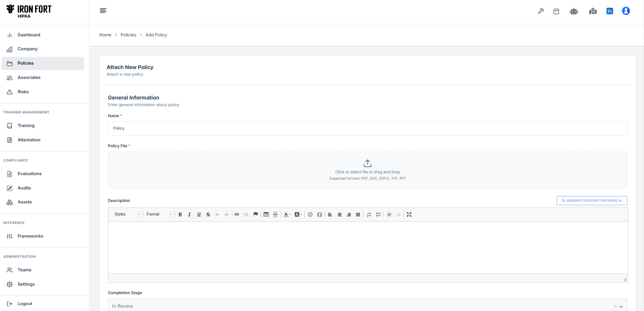644x311 pixels.
Task: Toggle italic formatting in editor
Action: pyautogui.click(x=189, y=214)
